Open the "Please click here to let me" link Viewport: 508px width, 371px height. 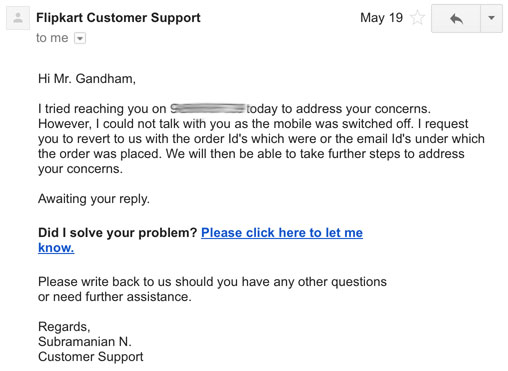pyautogui.click(x=282, y=233)
